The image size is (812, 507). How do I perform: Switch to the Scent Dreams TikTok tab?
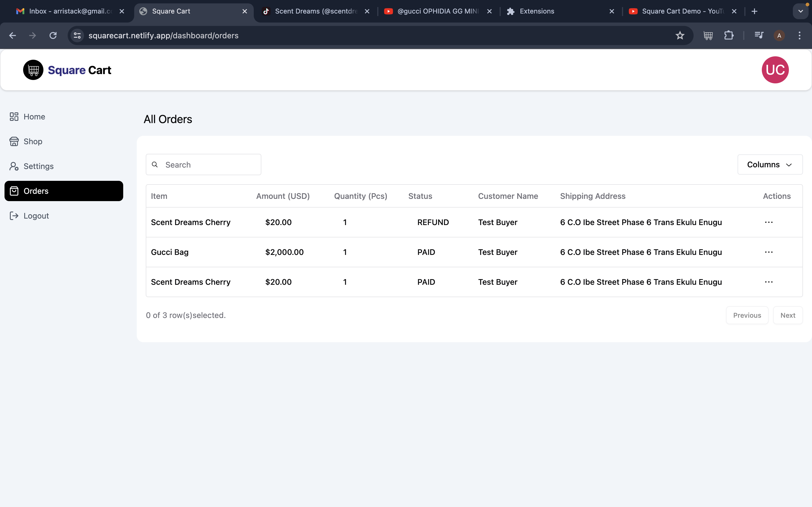click(x=315, y=11)
